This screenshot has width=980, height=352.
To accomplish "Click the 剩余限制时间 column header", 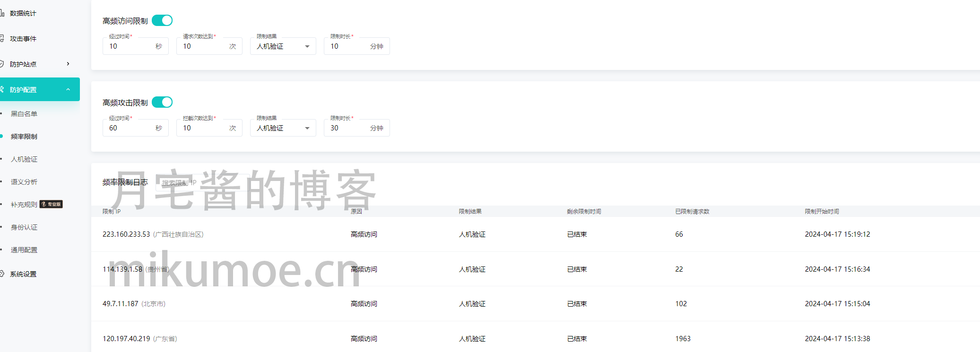I will point(584,211).
